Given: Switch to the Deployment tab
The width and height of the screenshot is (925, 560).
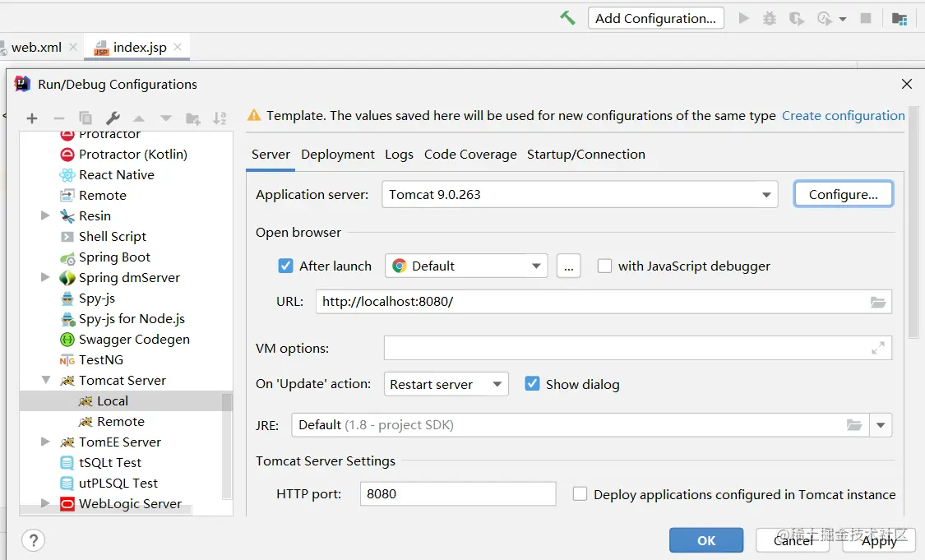Looking at the screenshot, I should [337, 155].
